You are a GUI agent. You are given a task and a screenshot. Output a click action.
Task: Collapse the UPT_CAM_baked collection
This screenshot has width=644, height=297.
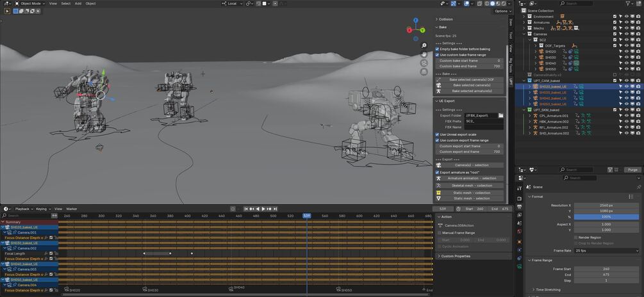524,81
